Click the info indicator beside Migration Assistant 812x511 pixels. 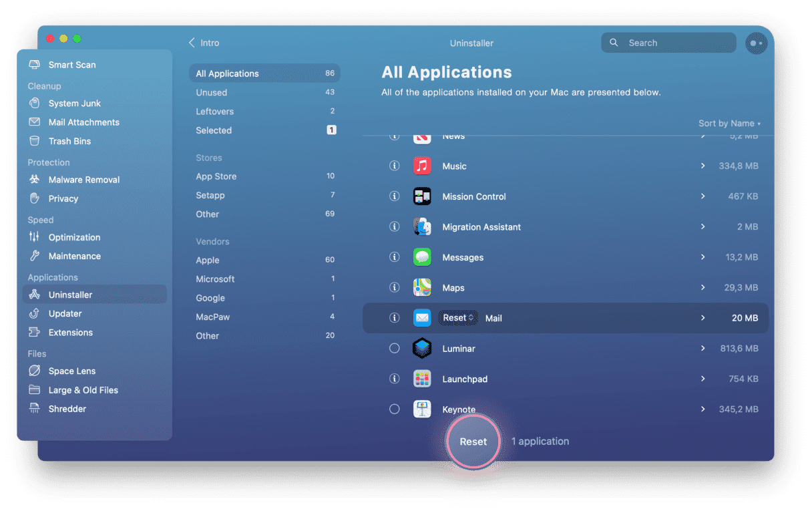395,226
